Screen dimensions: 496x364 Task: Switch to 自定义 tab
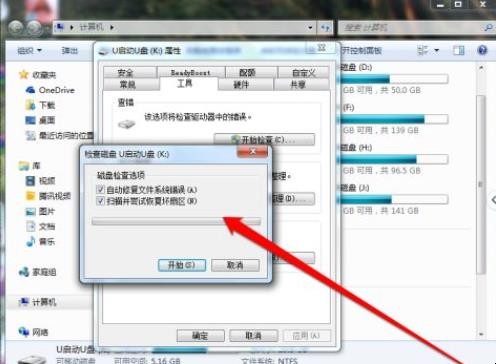pos(303,72)
